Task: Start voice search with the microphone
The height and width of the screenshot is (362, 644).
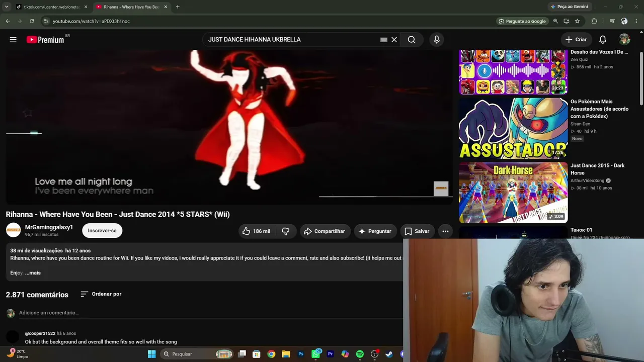Action: 436,40
